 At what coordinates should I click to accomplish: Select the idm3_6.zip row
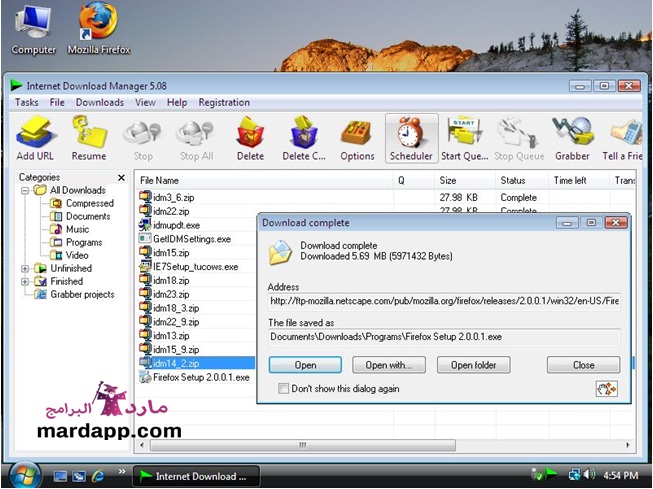pyautogui.click(x=385, y=197)
